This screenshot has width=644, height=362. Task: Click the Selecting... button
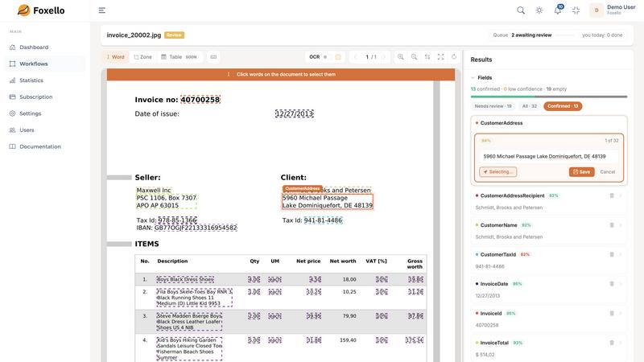click(x=497, y=172)
